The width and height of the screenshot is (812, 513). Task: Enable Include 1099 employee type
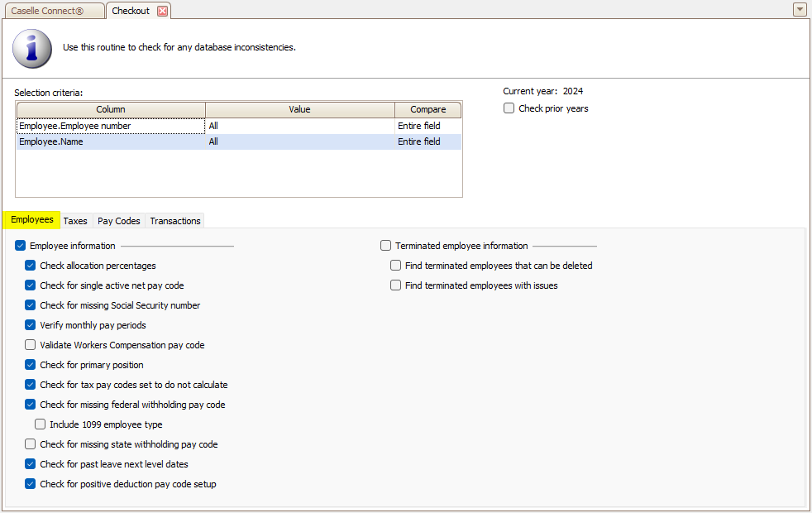coord(40,424)
